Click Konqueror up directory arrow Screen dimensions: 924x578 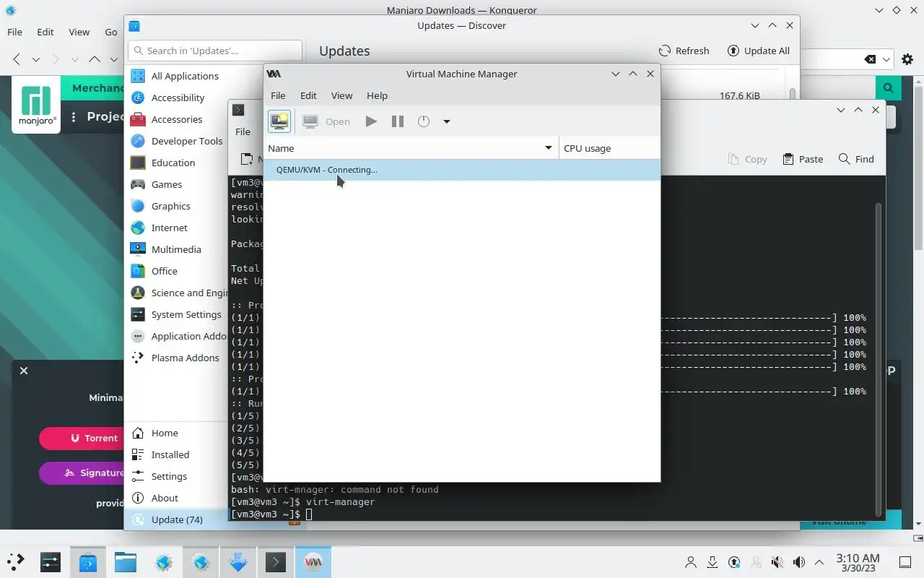(x=95, y=59)
